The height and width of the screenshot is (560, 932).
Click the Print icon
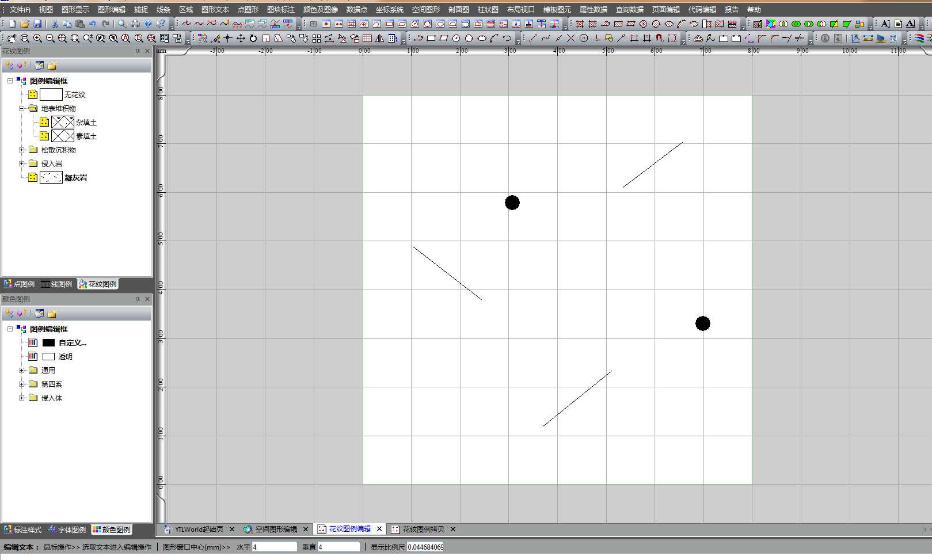135,24
